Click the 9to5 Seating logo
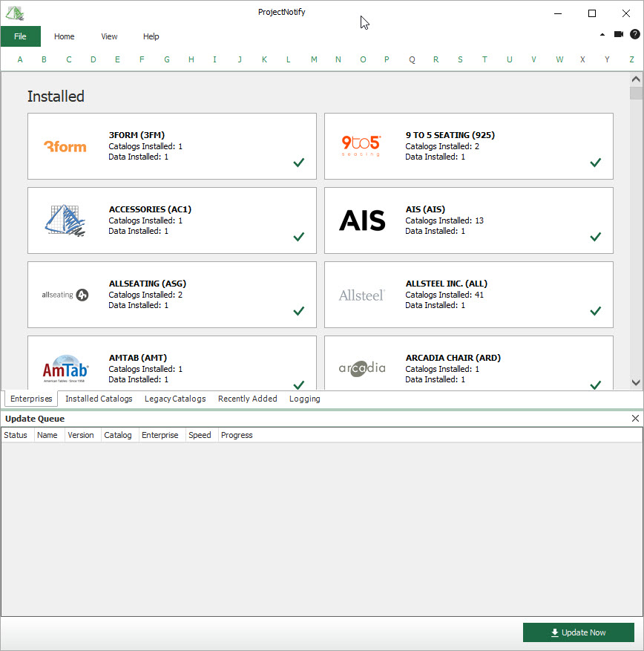The width and height of the screenshot is (644, 651). [361, 145]
